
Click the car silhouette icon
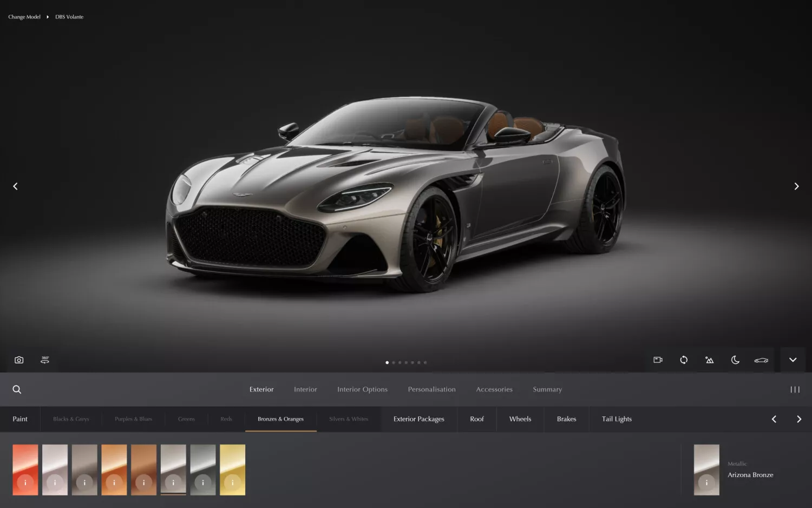pos(761,360)
